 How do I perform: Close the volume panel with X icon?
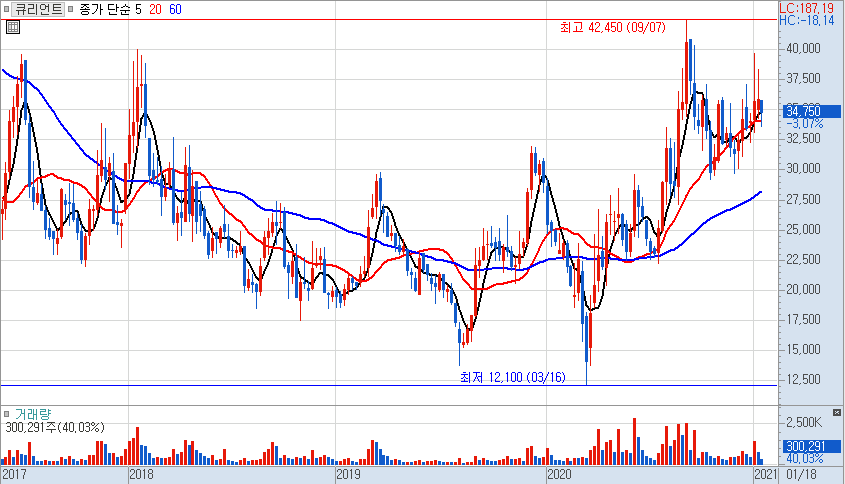(x=836, y=412)
